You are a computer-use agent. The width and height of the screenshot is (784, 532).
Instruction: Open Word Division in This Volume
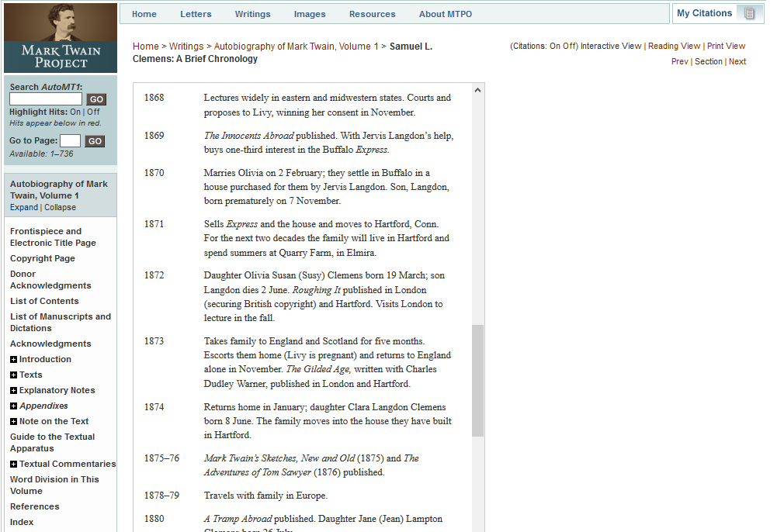click(x=54, y=485)
